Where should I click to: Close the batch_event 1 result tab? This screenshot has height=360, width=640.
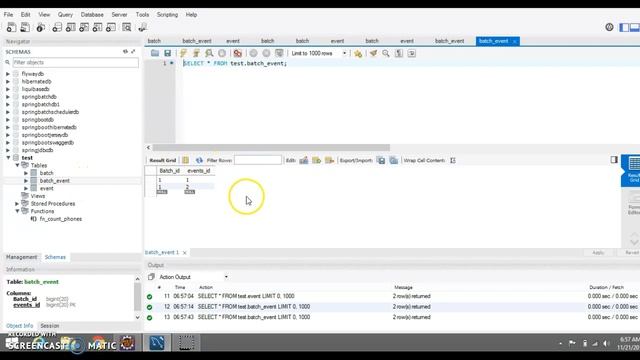184,253
